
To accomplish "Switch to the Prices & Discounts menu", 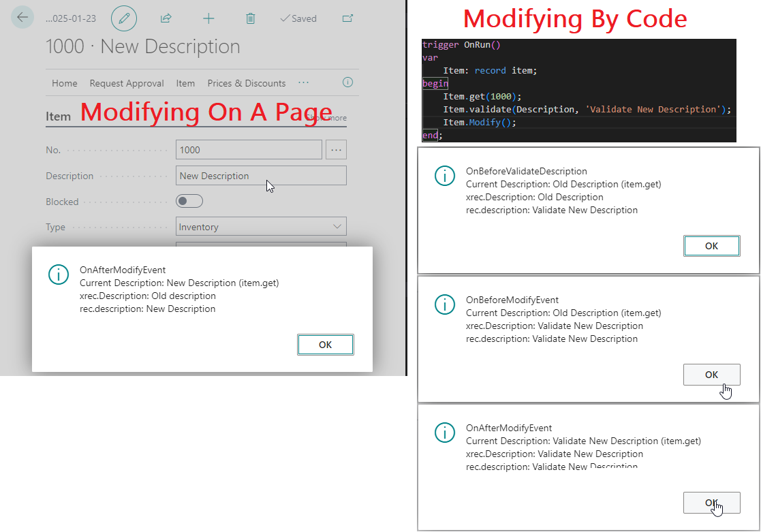I will tap(247, 82).
